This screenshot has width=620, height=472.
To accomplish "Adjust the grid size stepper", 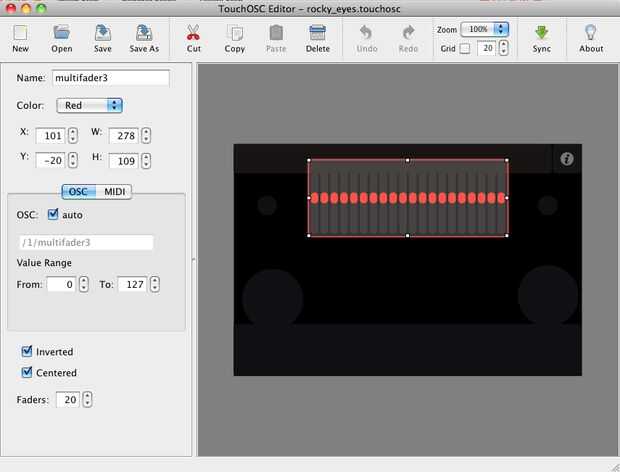I will 503,48.
